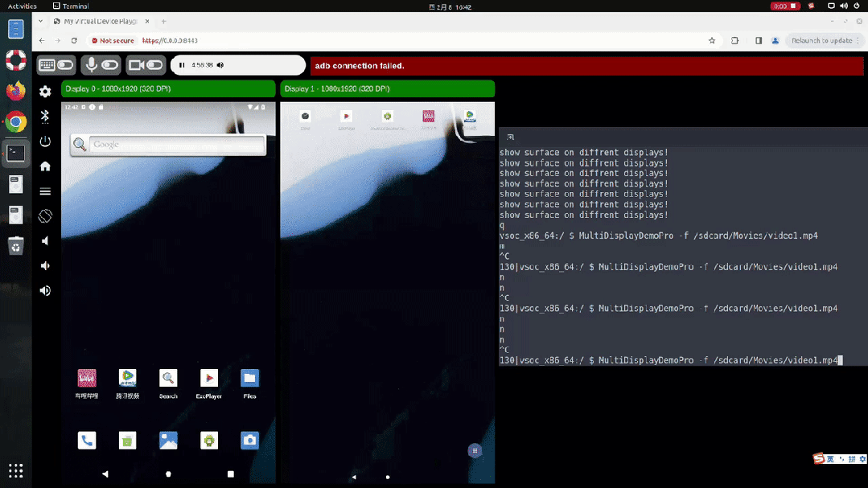The image size is (868, 488).
Task: Click the terminal new tab icon
Action: [x=510, y=137]
